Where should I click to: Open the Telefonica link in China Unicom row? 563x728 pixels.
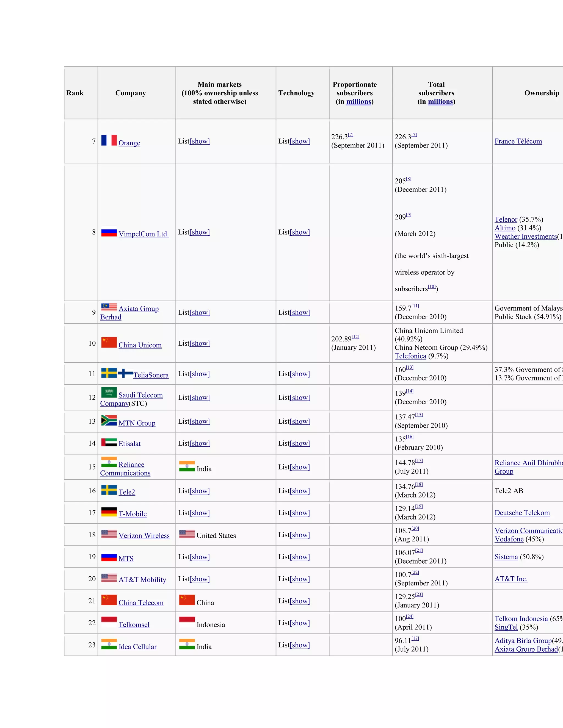(x=410, y=356)
